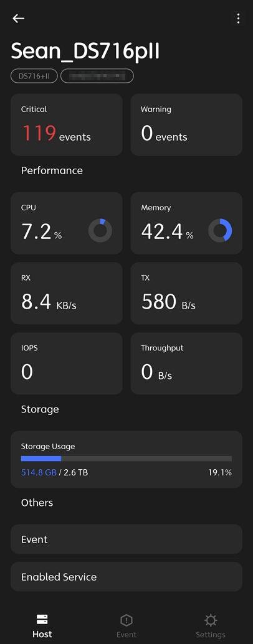Open the RX 8.4 KB/s card

click(67, 293)
